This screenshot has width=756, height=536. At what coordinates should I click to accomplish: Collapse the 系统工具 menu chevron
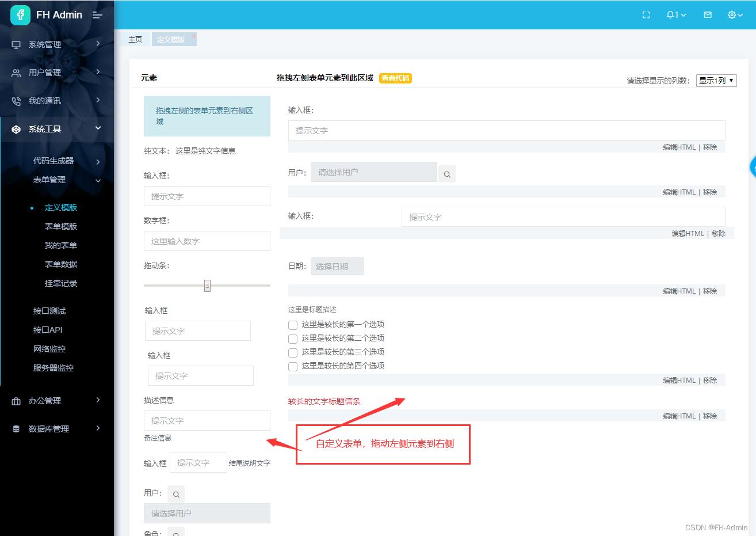pyautogui.click(x=98, y=128)
